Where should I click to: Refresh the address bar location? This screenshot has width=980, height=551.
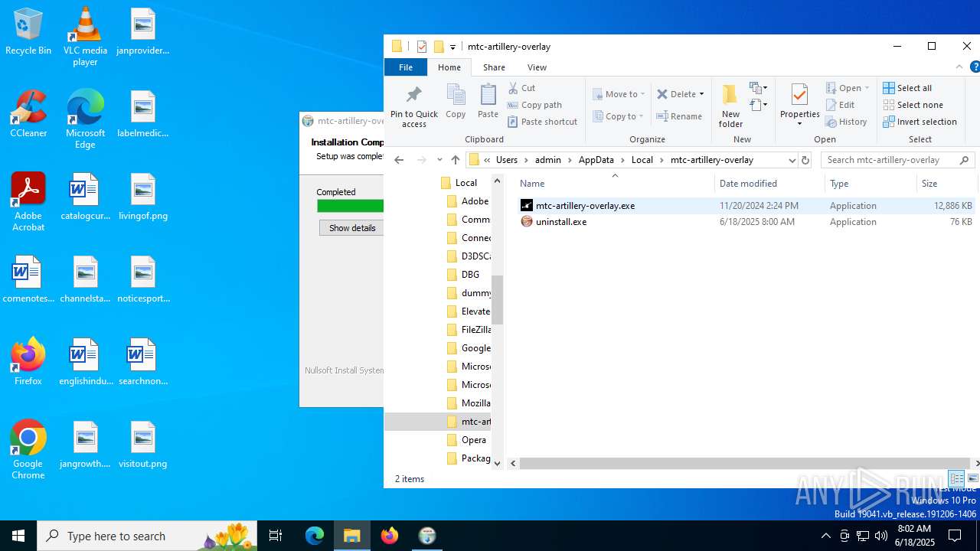coord(805,160)
